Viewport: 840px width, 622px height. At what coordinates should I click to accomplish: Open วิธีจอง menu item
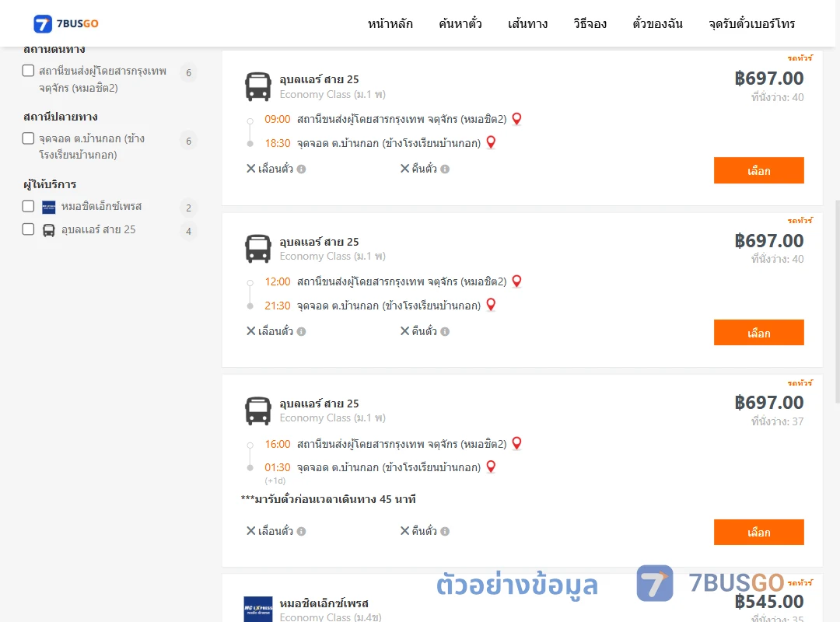click(590, 24)
